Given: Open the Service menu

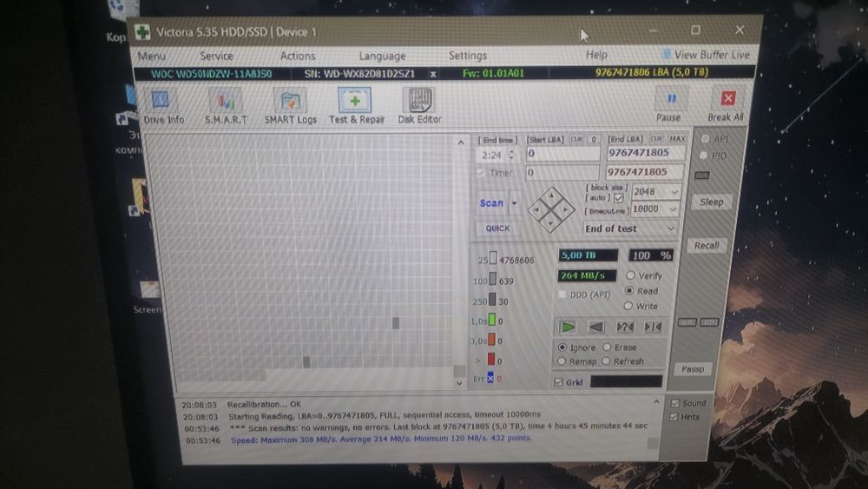Looking at the screenshot, I should coord(216,56).
